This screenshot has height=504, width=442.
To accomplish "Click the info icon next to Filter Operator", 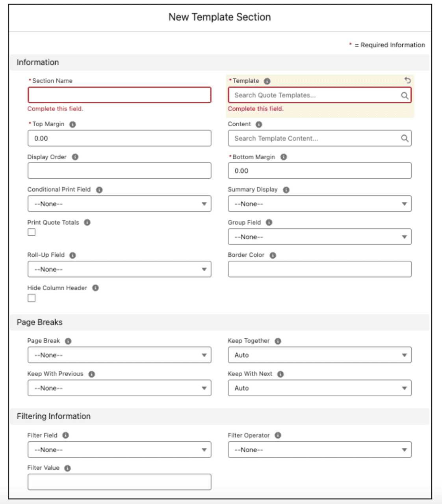I will point(278,435).
